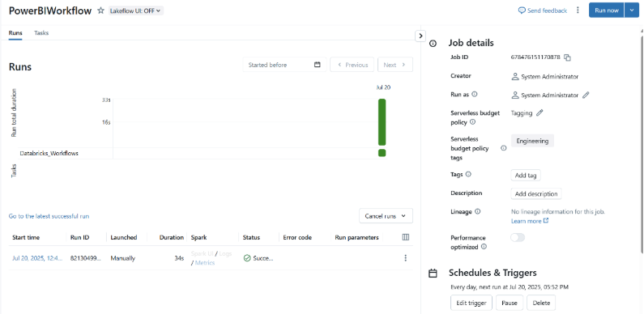Go to the Previous page of runs
Image resolution: width=644 pixels, height=314 pixels.
click(x=352, y=65)
